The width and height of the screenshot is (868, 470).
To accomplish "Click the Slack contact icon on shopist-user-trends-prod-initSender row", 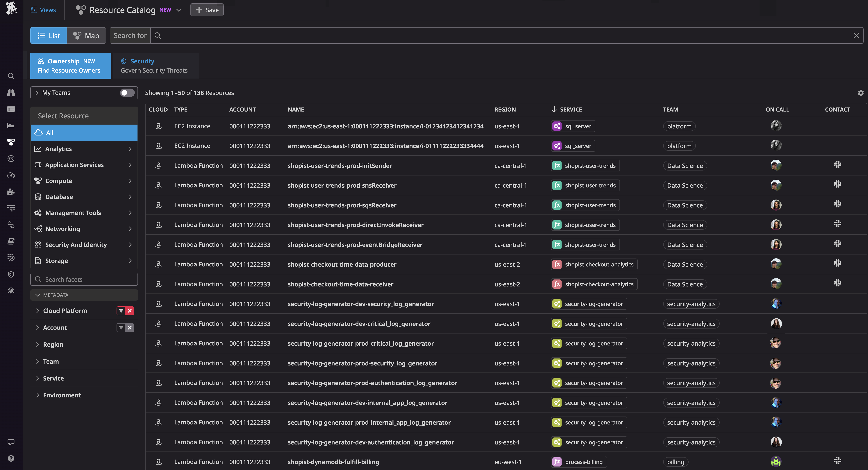I will (838, 164).
